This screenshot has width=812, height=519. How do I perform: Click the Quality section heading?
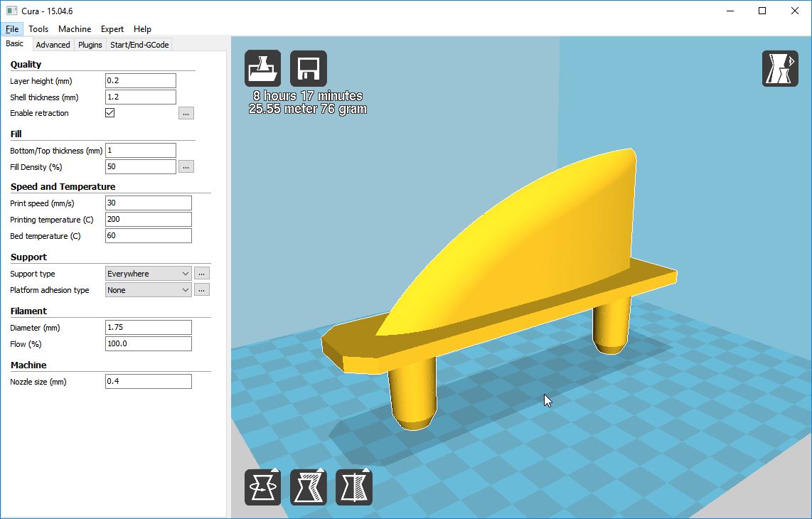[26, 64]
